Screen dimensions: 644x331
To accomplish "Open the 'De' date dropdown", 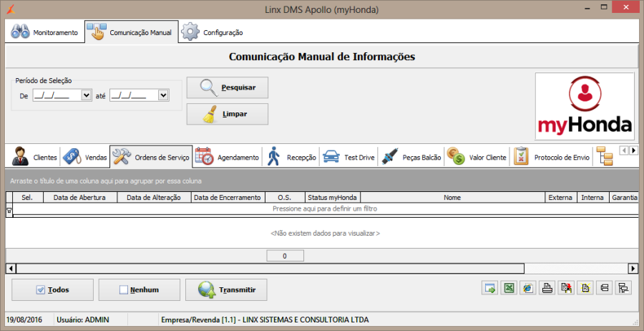I will [x=87, y=95].
